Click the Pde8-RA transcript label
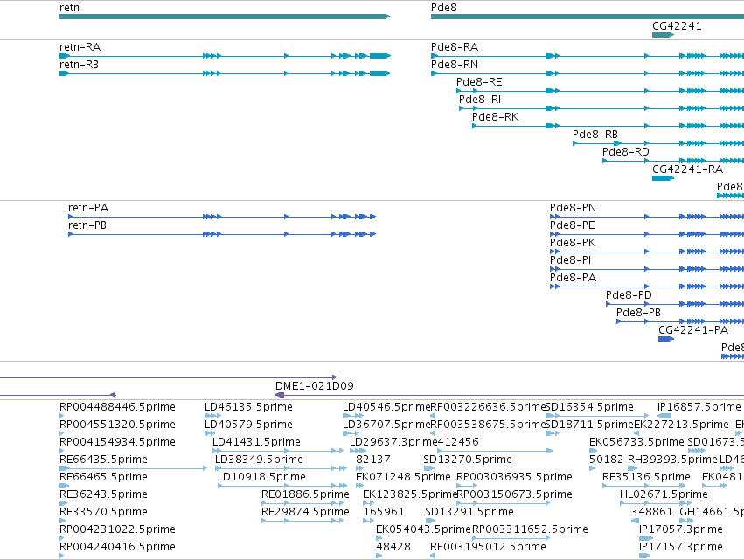The image size is (744, 560). [455, 47]
